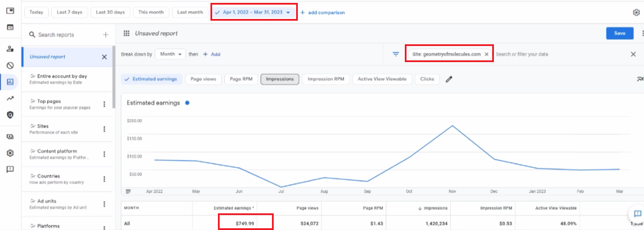Edit metrics with the pencil icon
The width and height of the screenshot is (644, 230).
click(449, 79)
